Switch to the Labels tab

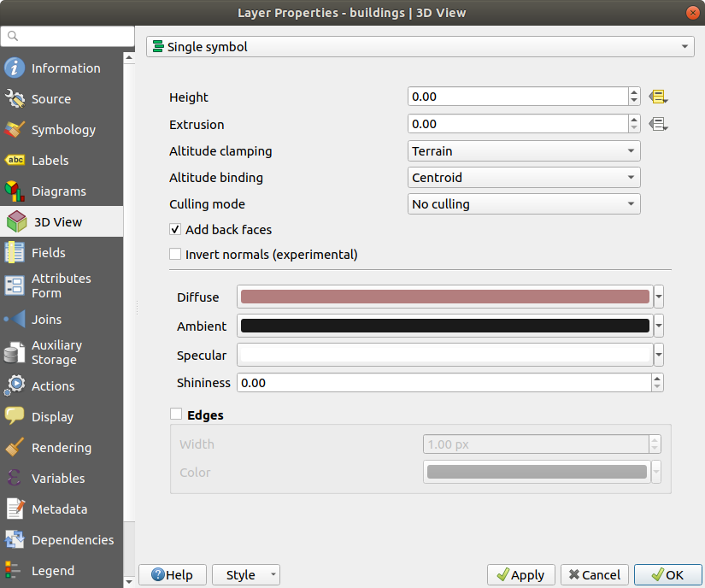pos(62,160)
